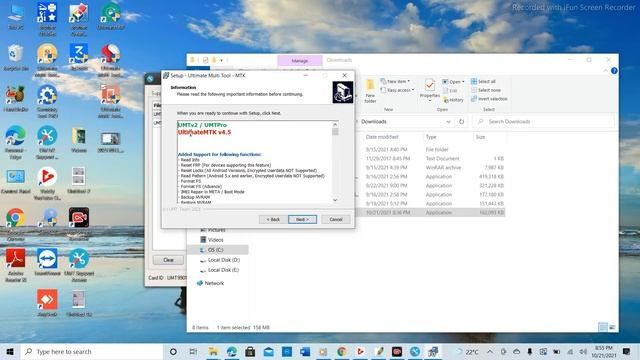Click History in Explorer ribbon
This screenshot has height=360, width=640.
tap(453, 100)
